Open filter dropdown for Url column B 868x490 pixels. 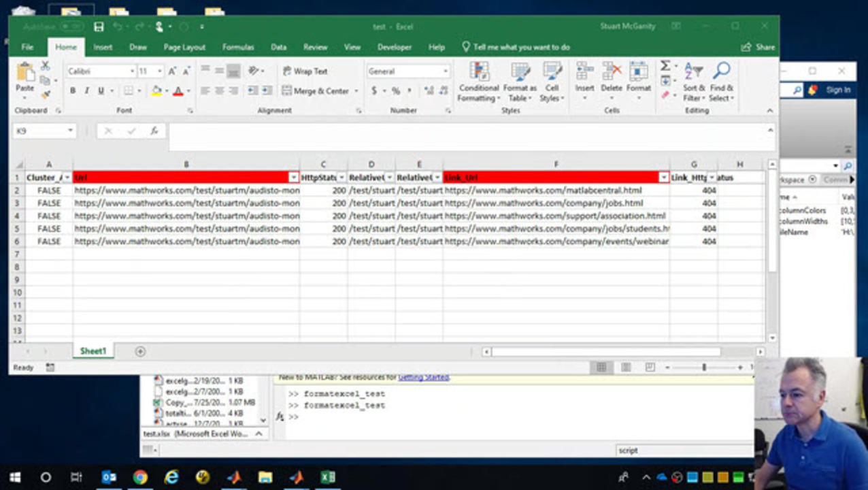point(294,178)
